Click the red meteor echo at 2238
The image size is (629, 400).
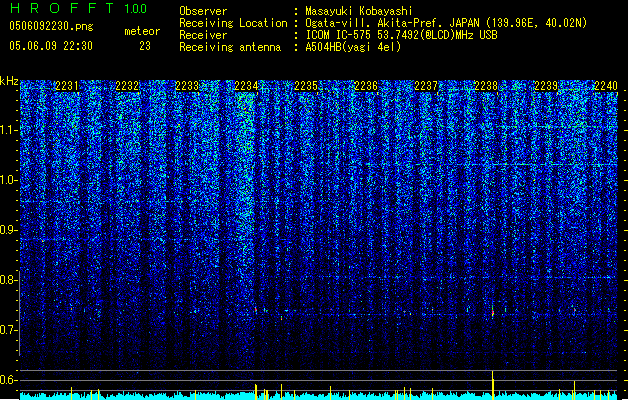[493, 312]
